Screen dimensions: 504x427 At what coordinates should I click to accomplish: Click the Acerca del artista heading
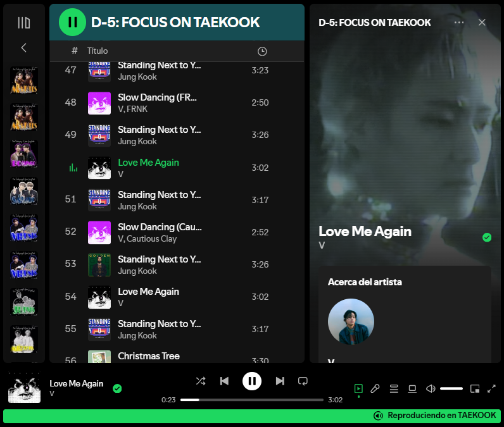(x=365, y=282)
